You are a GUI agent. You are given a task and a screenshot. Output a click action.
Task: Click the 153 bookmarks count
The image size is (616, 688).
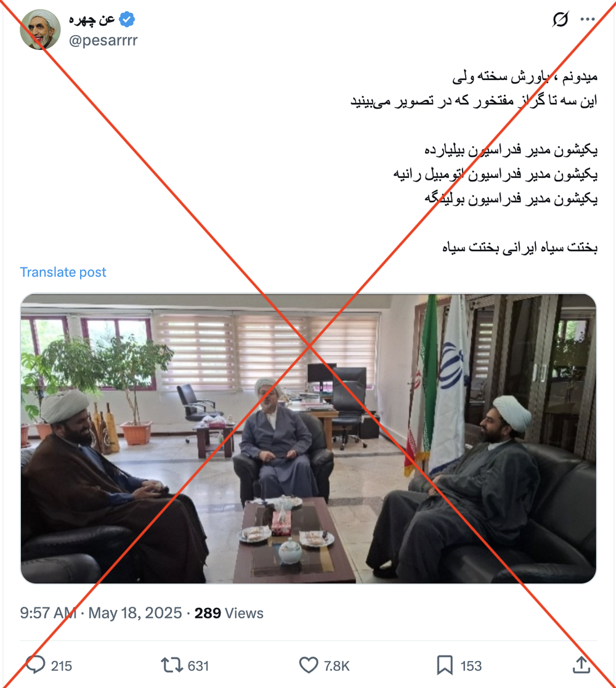coord(471,666)
